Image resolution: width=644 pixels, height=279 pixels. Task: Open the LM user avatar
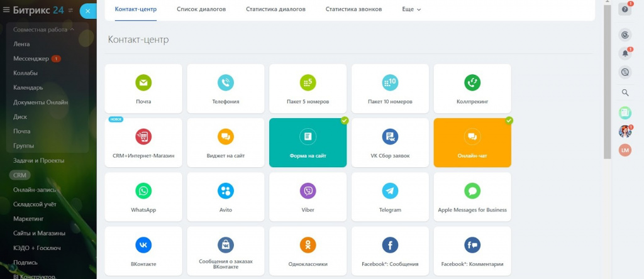[x=625, y=150]
